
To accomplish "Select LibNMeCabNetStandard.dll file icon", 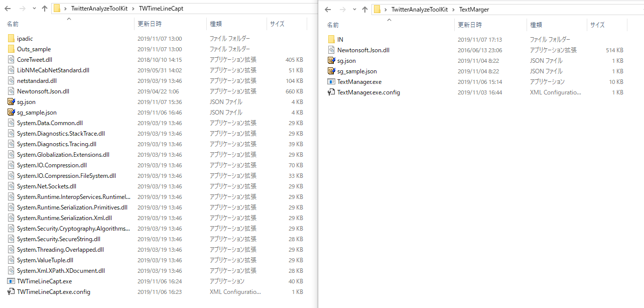I will (11, 70).
